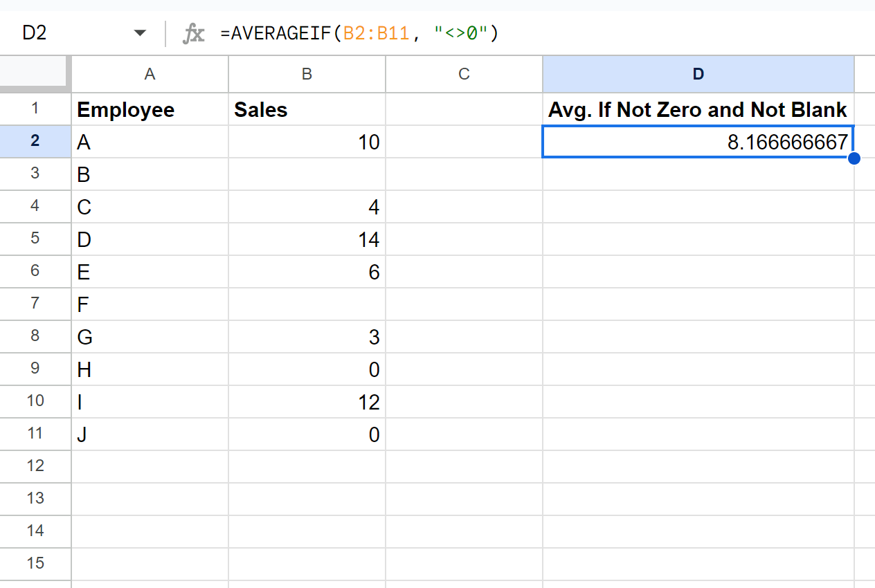Select row 15 header

pos(35,564)
